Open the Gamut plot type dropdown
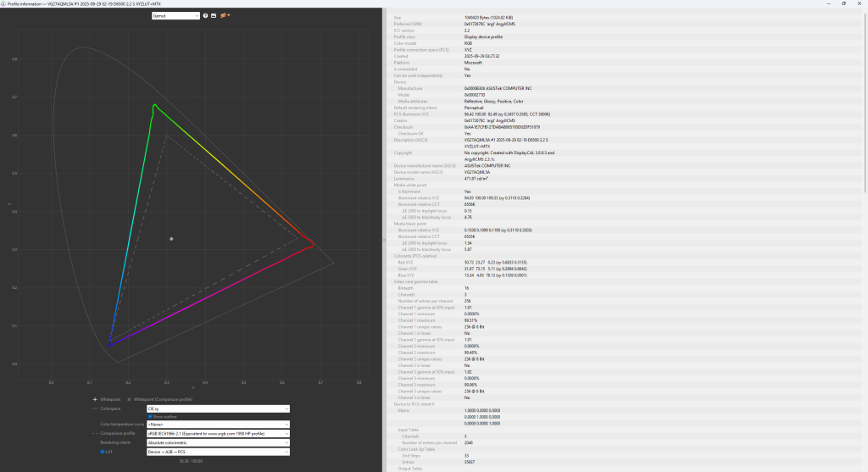Viewport: 868px width, 472px height. pos(175,15)
